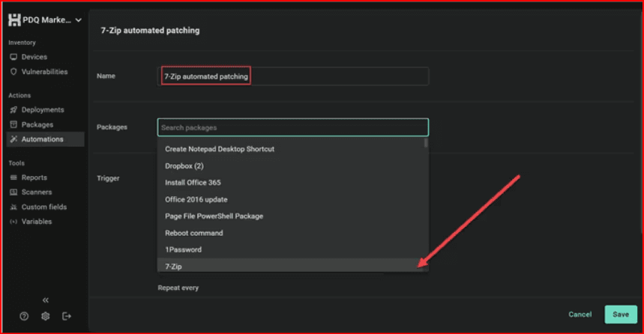Select the Automations sidebar item
The height and width of the screenshot is (334, 644).
pos(42,139)
